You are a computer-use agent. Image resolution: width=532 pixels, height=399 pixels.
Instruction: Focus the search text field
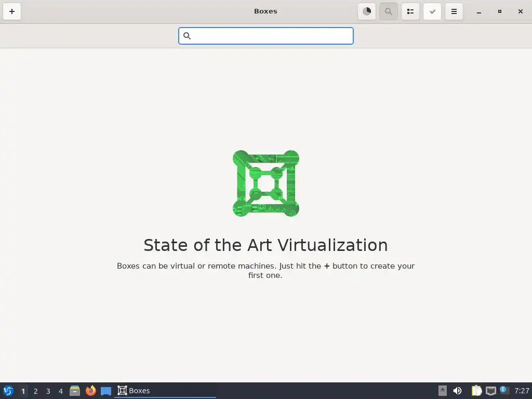pyautogui.click(x=266, y=36)
